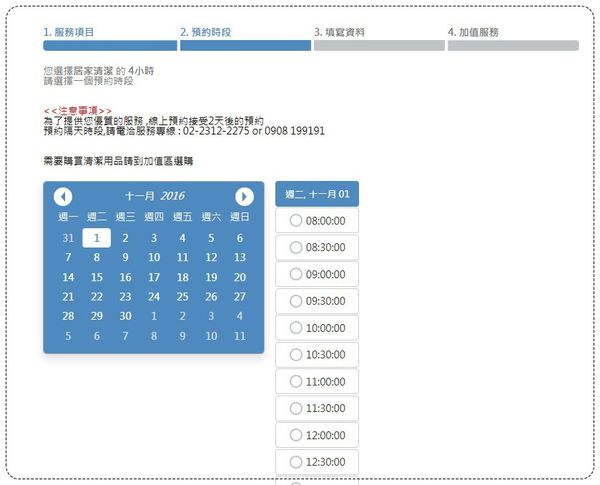Click the next month arrow icon

(244, 196)
